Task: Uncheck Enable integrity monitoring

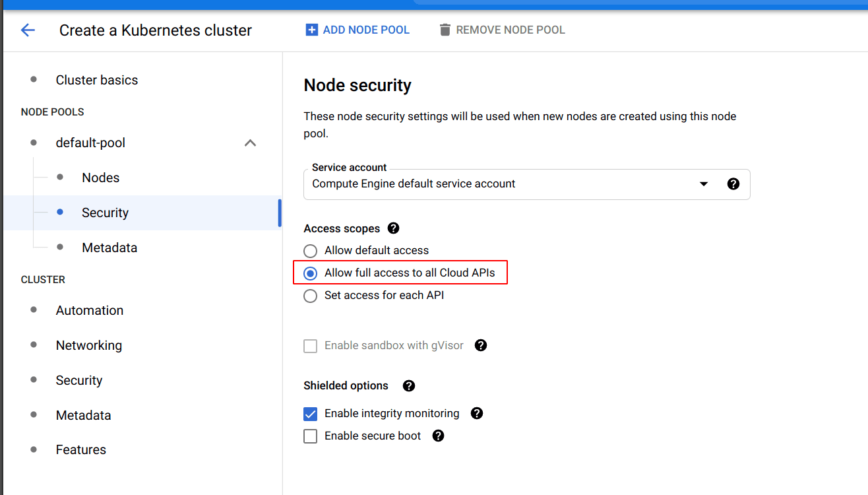Action: pyautogui.click(x=310, y=413)
